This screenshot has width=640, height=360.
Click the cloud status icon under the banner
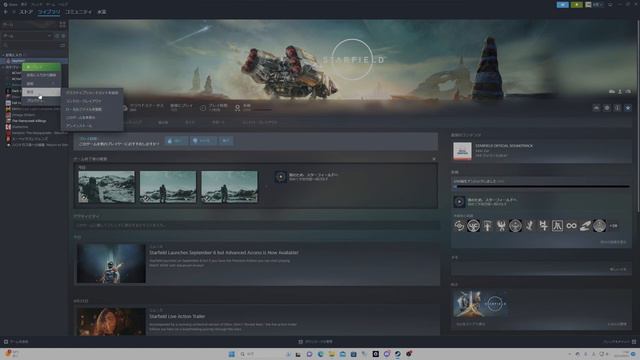125,108
